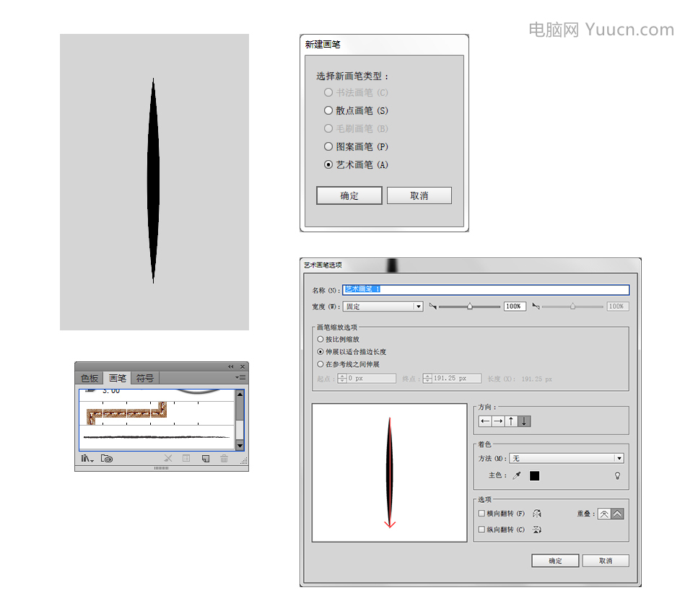Select 伸展以适合描边长度 option
Viewport: 693px width, 616px height.
pyautogui.click(x=352, y=352)
